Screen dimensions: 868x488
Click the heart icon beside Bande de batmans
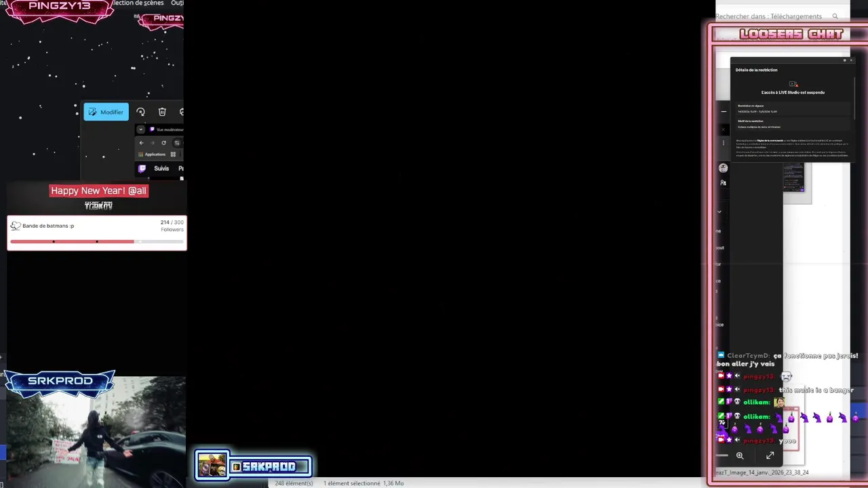point(15,226)
